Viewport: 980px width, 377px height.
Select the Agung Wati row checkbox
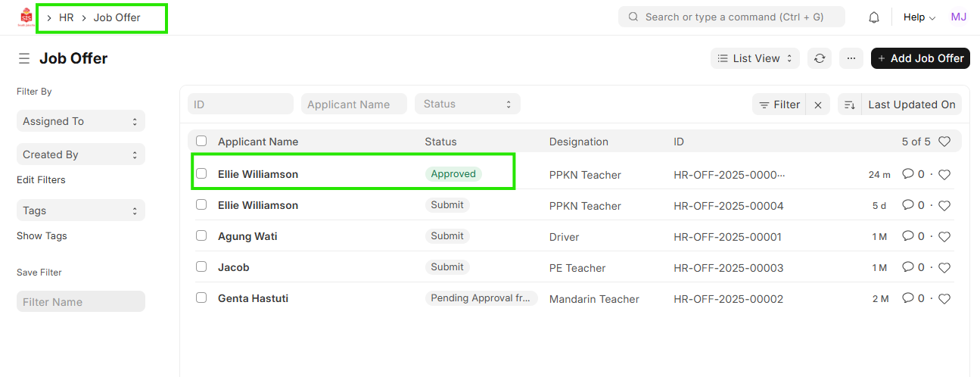coord(201,236)
